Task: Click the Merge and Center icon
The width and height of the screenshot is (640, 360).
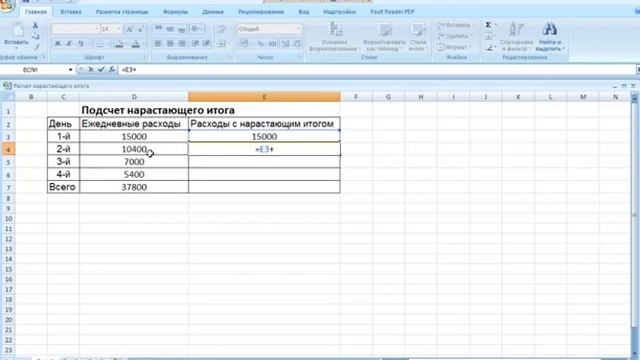Action: 222,43
